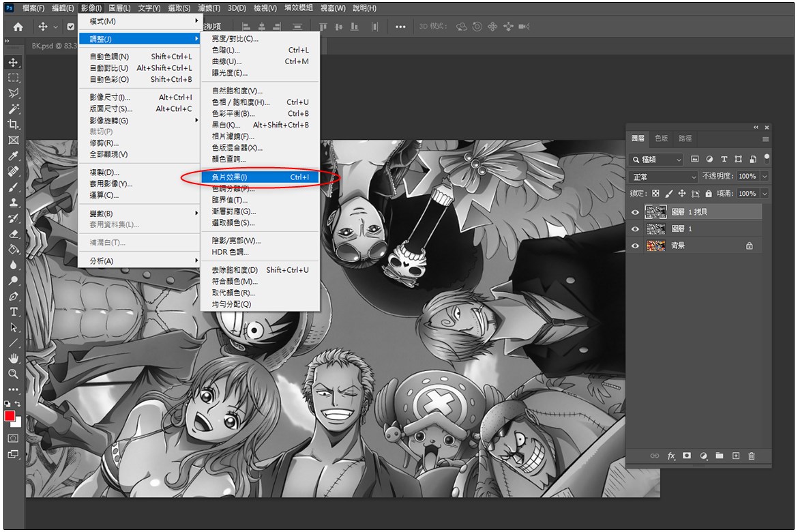The height and width of the screenshot is (532, 798).
Task: Click the link layers icon
Action: coord(655,456)
